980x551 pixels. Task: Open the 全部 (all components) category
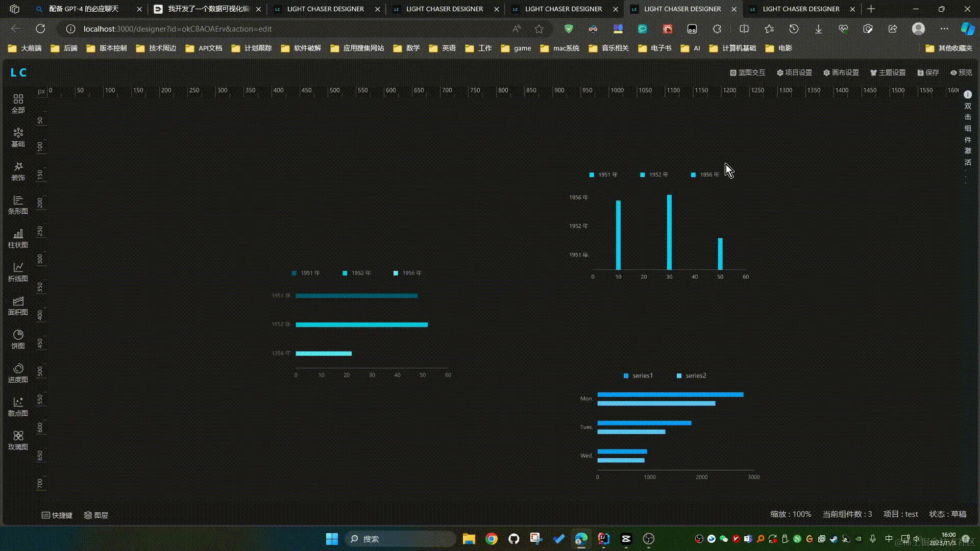[x=18, y=103]
